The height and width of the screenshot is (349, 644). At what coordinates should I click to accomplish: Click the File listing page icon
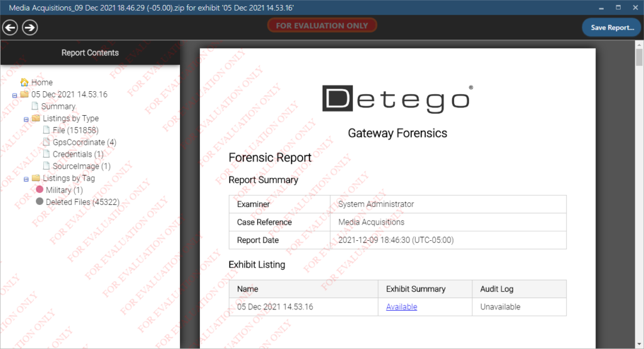pyautogui.click(x=47, y=130)
